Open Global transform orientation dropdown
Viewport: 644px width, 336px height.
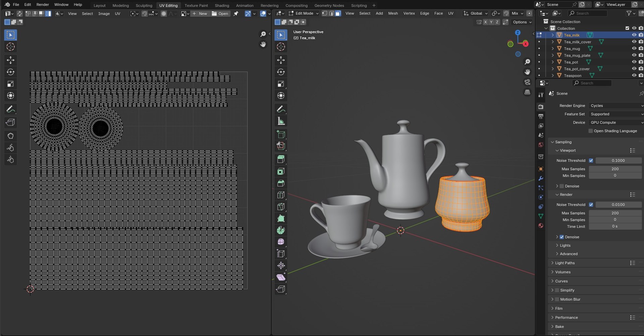[x=475, y=13]
